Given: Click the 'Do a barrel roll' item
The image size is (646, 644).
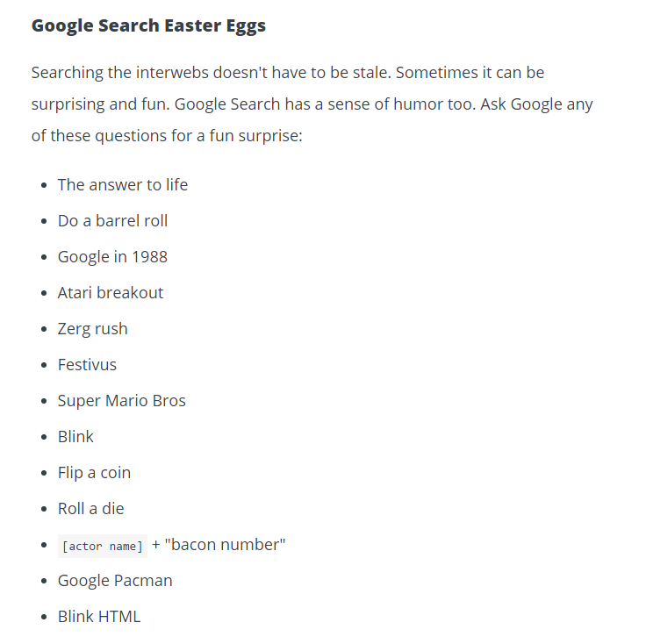Looking at the screenshot, I should click(x=113, y=221).
